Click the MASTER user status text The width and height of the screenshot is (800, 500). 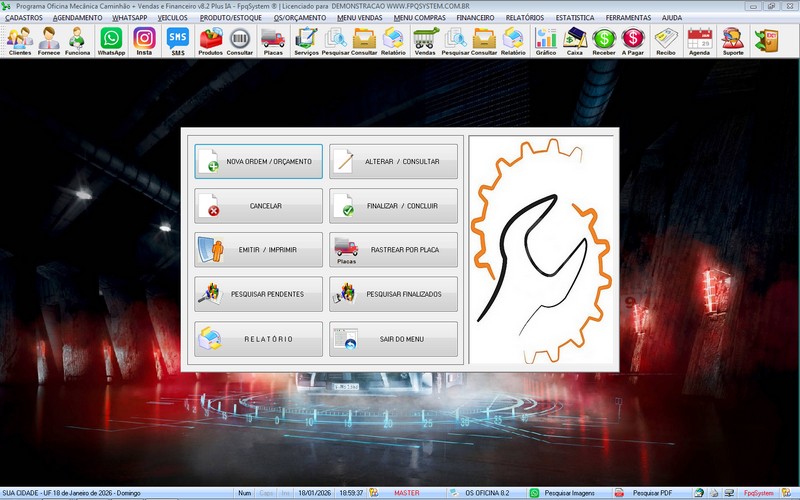click(x=407, y=493)
